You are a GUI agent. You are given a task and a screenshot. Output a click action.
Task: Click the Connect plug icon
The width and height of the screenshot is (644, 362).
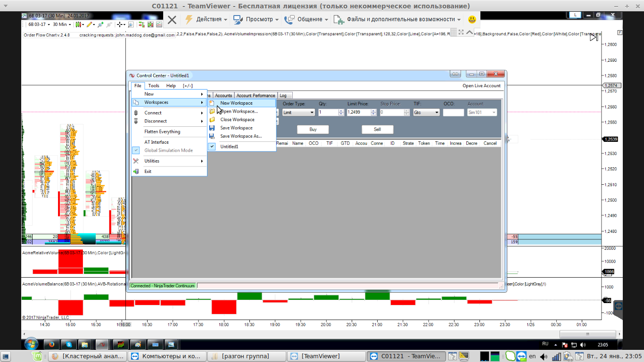(x=136, y=113)
